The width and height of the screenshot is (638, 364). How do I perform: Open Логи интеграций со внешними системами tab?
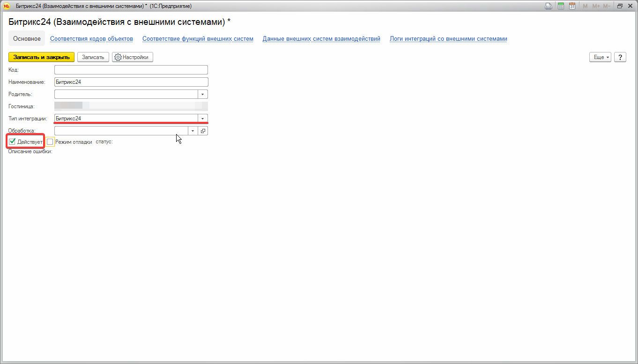(x=448, y=39)
